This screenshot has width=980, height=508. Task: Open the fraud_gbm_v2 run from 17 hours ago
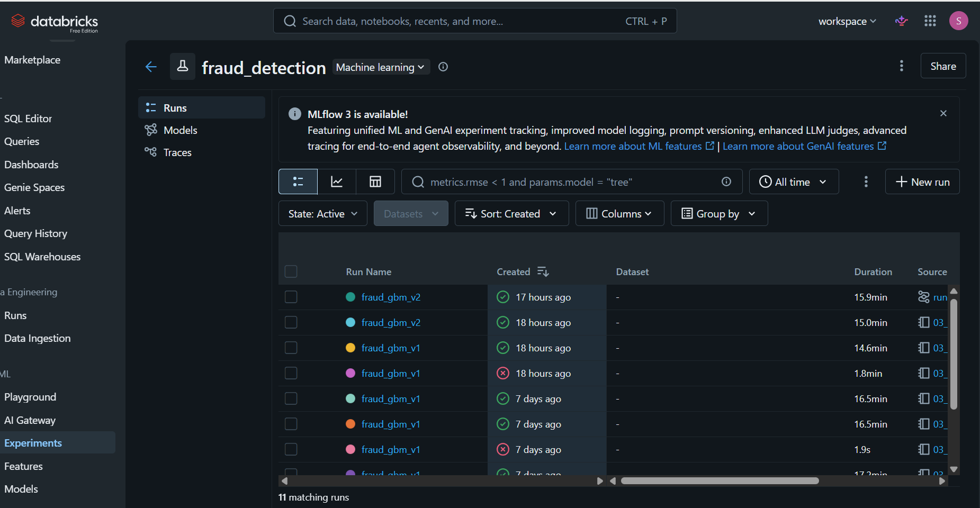(391, 297)
